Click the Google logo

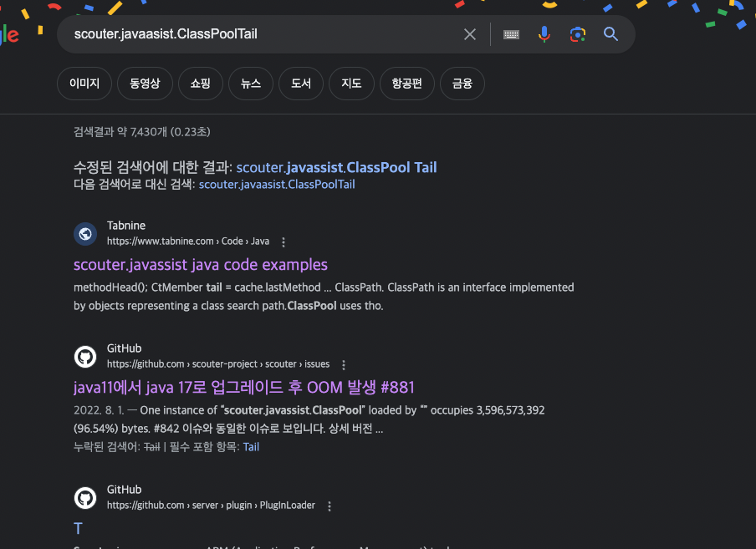pyautogui.click(x=8, y=34)
